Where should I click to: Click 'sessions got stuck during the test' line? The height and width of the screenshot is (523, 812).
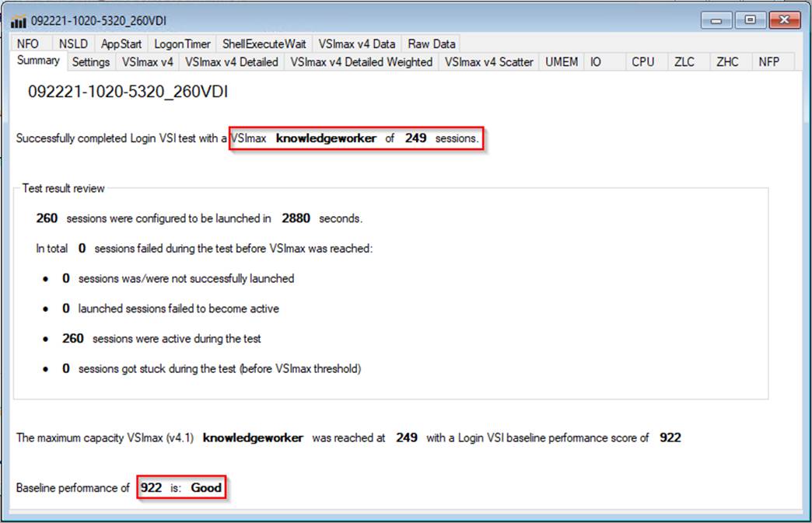click(219, 368)
